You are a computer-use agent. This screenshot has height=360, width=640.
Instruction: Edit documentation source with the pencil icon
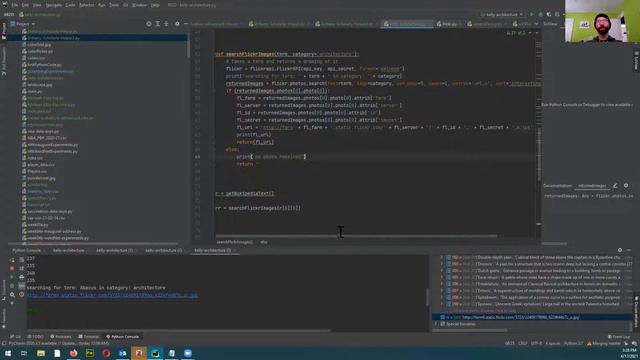(615, 186)
